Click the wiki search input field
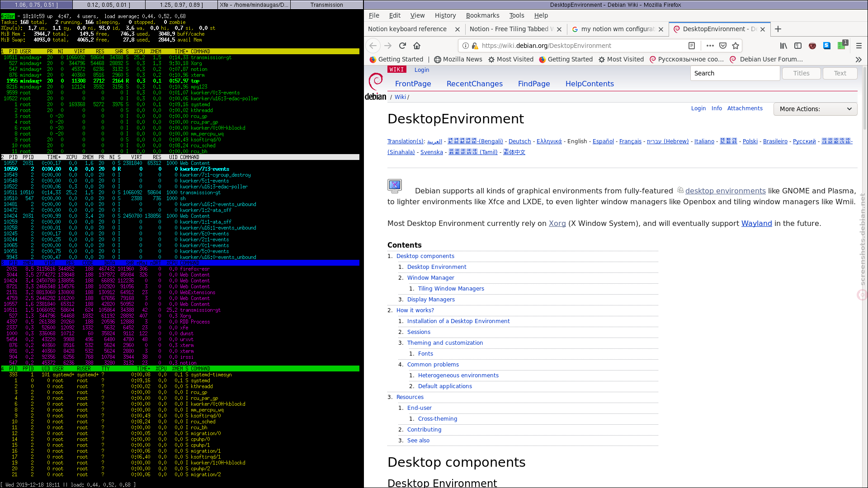Viewport: 868px width, 488px height. coord(735,73)
